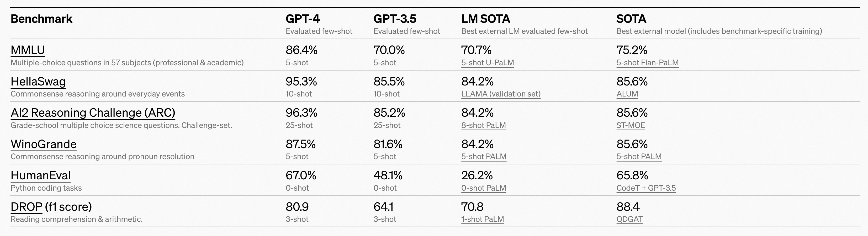Screen dimensions: 868x236
Task: Select the GPT-4 MMLU score 86.4%
Action: click(x=301, y=50)
